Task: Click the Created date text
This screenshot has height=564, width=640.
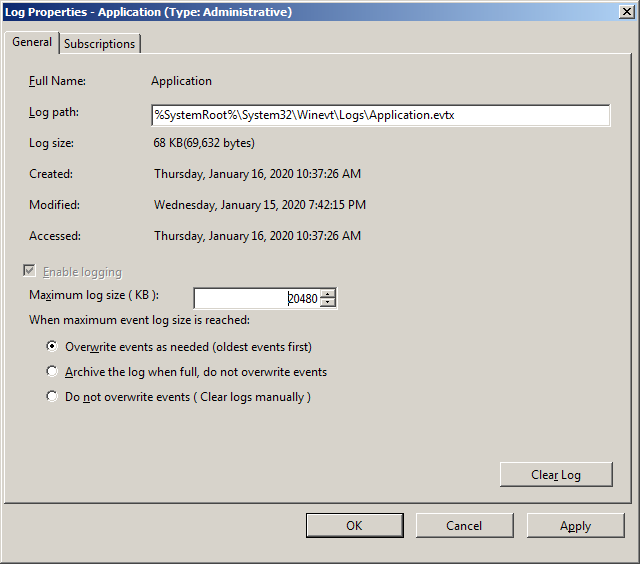Action: [257, 174]
